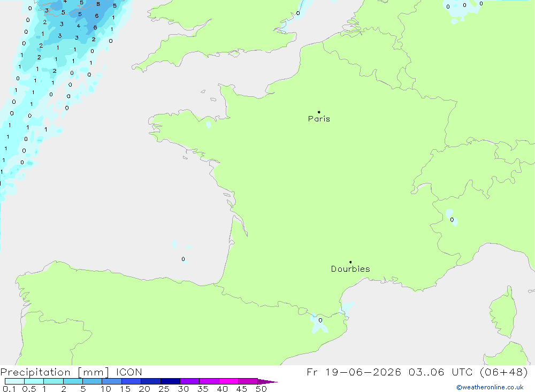Screen dimensions: 535x392
Task: Pick the magenta 40 mm legend swatch
Action: [x=228, y=381]
